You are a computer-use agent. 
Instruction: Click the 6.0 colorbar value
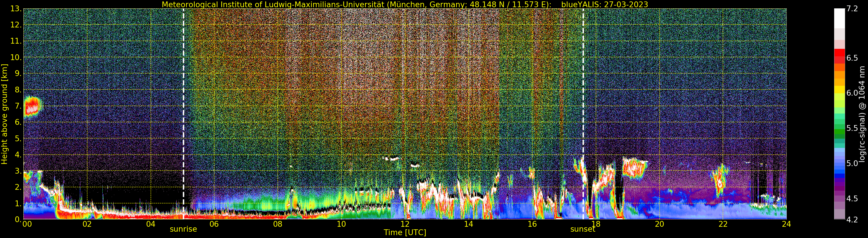pyautogui.click(x=852, y=93)
